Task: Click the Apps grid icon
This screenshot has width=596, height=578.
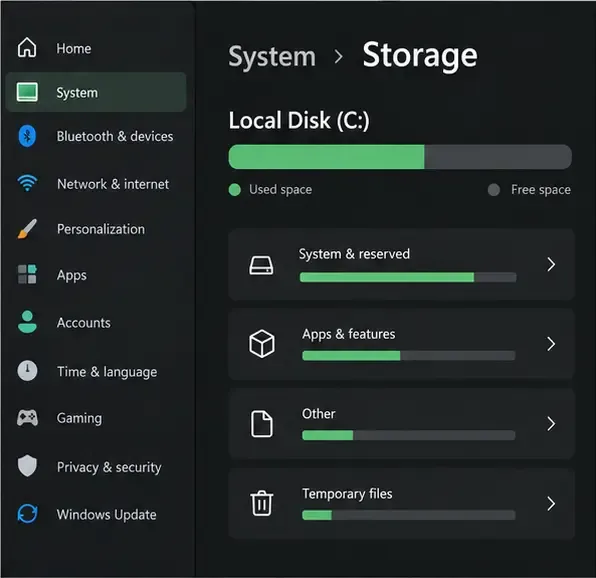Action: tap(27, 274)
